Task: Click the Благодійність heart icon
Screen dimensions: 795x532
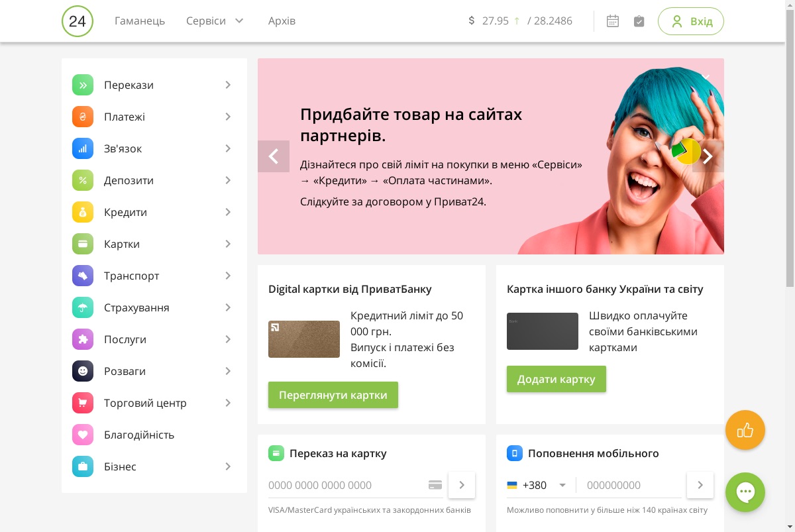Action: (x=83, y=435)
